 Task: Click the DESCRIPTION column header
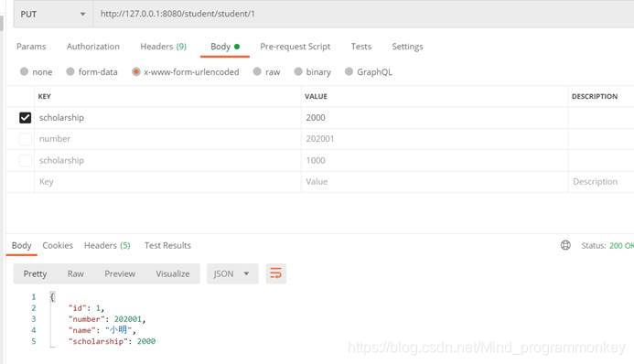(595, 96)
